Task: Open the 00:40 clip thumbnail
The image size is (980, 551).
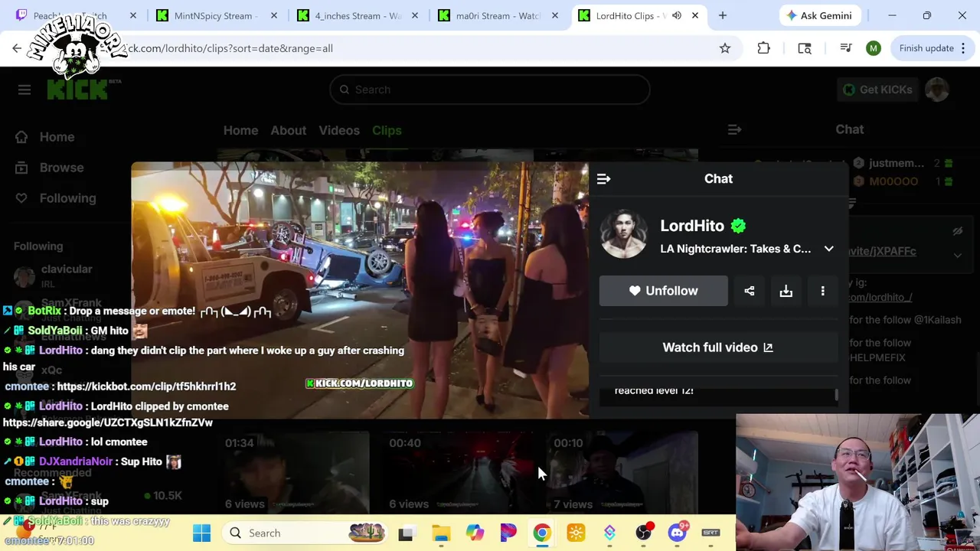Action: coord(457,471)
